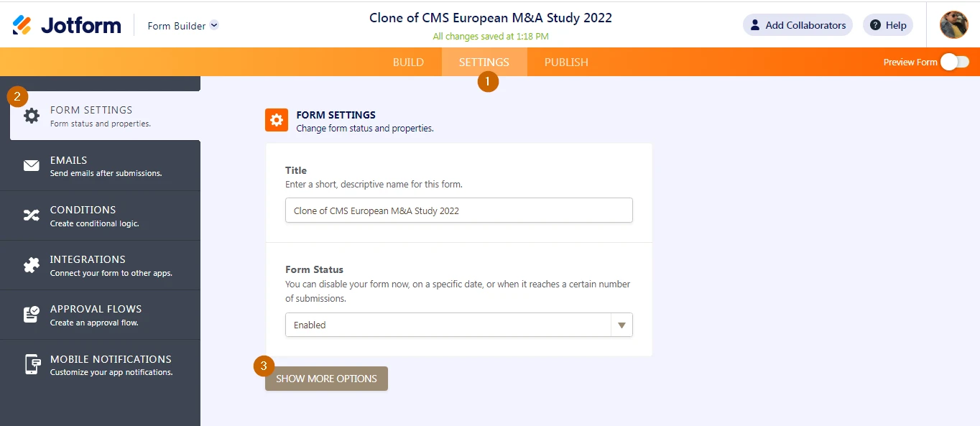Screen dimensions: 980x426
Task: Select the Form Settings gear icon in sidebar
Action: 32,116
